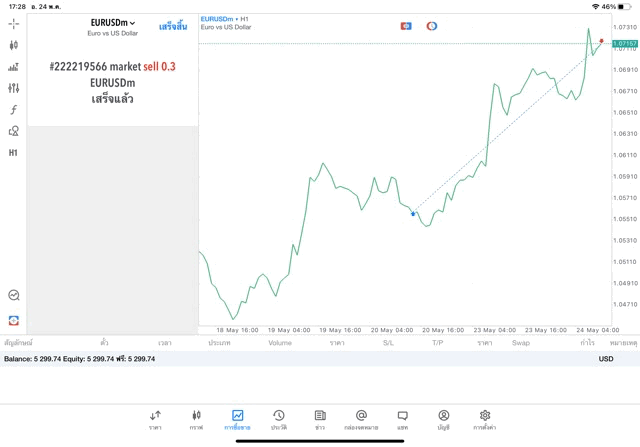Open the indicators function icon
The height and width of the screenshot is (447, 640).
pos(13,110)
